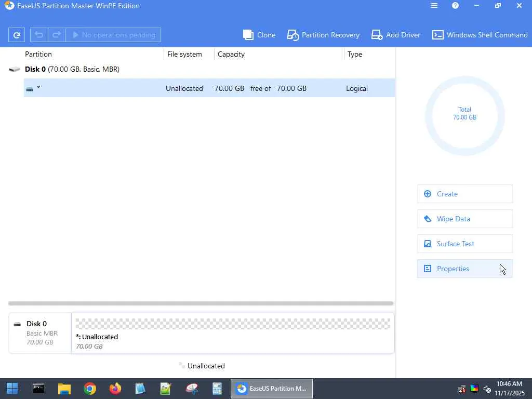
Task: Open the red disk tool taskbar icon
Action: (x=192, y=389)
